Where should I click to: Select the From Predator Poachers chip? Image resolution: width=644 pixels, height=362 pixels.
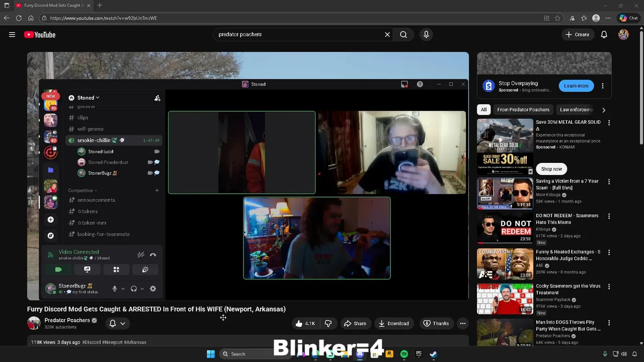coord(523,110)
